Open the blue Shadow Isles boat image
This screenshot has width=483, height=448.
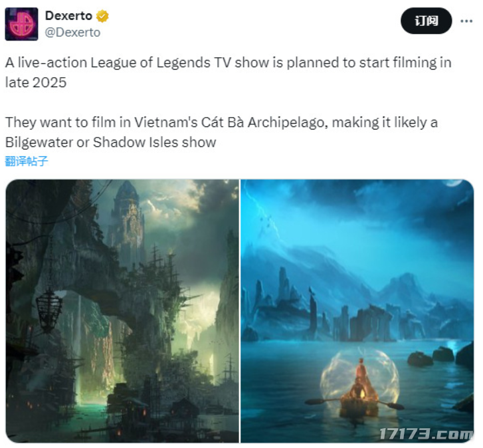pyautogui.click(x=357, y=311)
